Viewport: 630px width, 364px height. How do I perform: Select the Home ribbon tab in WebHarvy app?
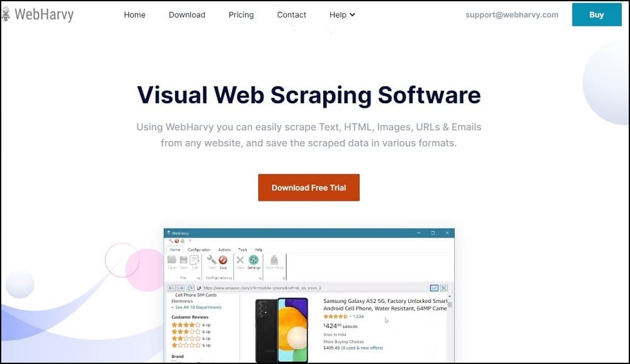click(175, 249)
